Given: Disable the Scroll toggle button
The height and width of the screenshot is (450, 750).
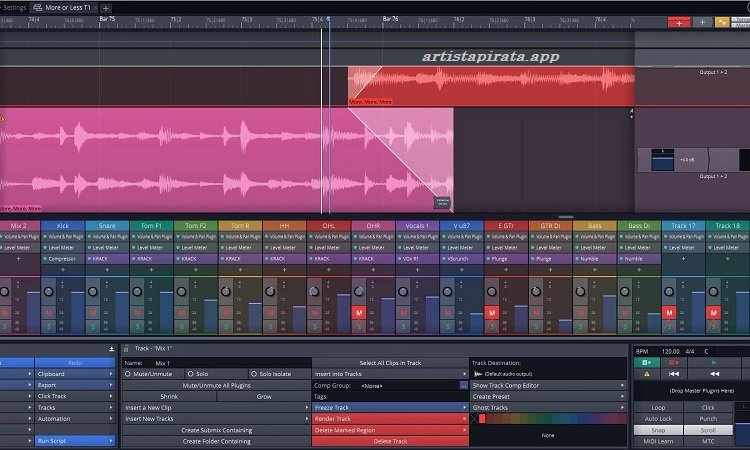Looking at the screenshot, I should point(708,430).
